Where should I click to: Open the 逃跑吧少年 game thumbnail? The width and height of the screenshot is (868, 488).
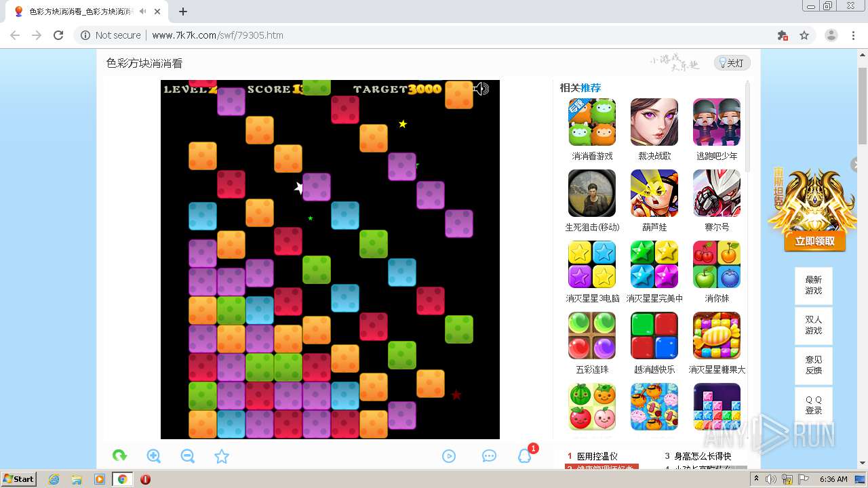coord(717,122)
